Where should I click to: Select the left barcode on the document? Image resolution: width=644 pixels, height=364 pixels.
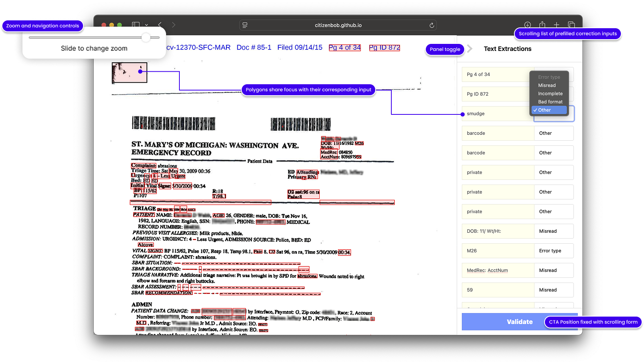coord(174,123)
